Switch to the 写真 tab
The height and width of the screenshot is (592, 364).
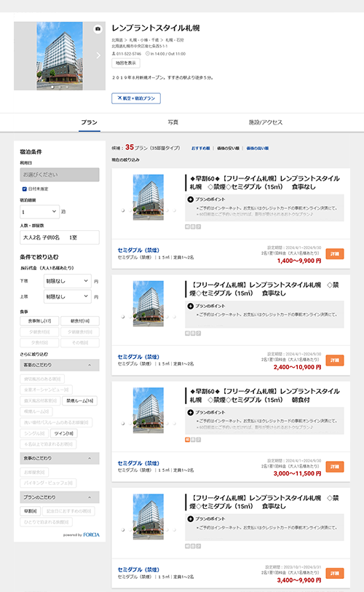[173, 122]
